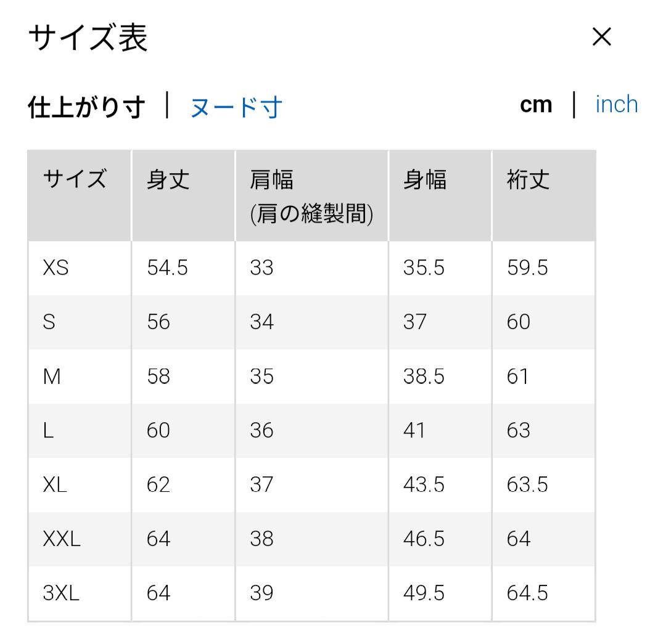This screenshot has height=644, width=666.
Task: Select the XXL size row label
Action: 62,539
